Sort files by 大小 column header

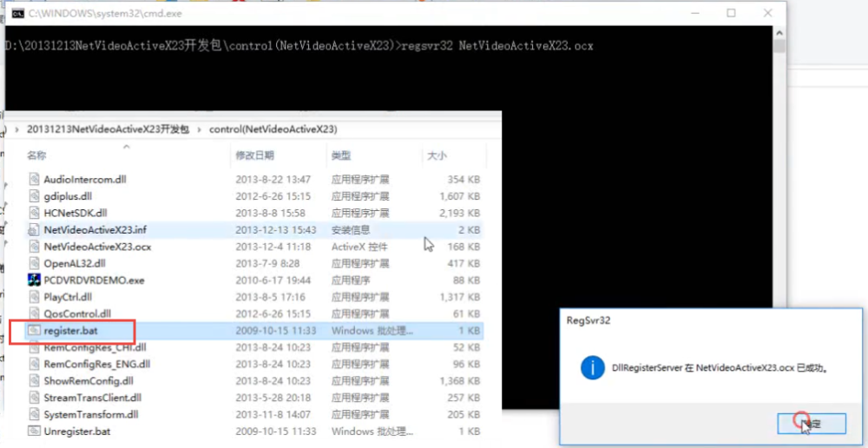pyautogui.click(x=436, y=155)
